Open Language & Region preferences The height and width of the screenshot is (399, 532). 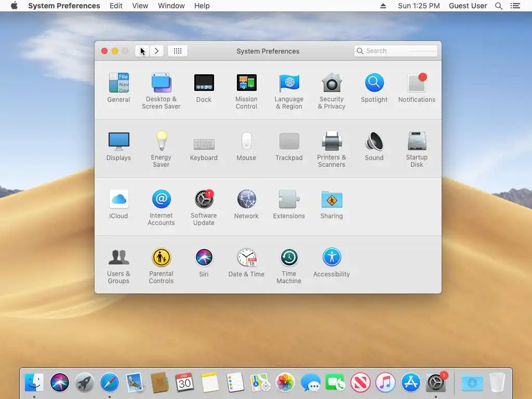289,91
